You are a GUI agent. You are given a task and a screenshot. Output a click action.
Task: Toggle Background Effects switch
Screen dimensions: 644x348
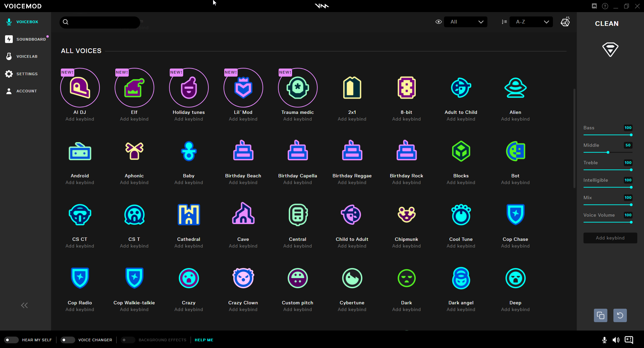click(128, 340)
